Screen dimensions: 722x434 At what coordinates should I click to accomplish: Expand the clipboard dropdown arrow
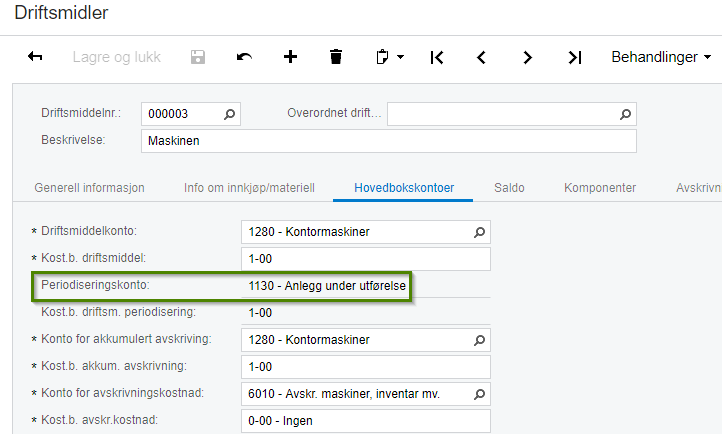coord(401,57)
